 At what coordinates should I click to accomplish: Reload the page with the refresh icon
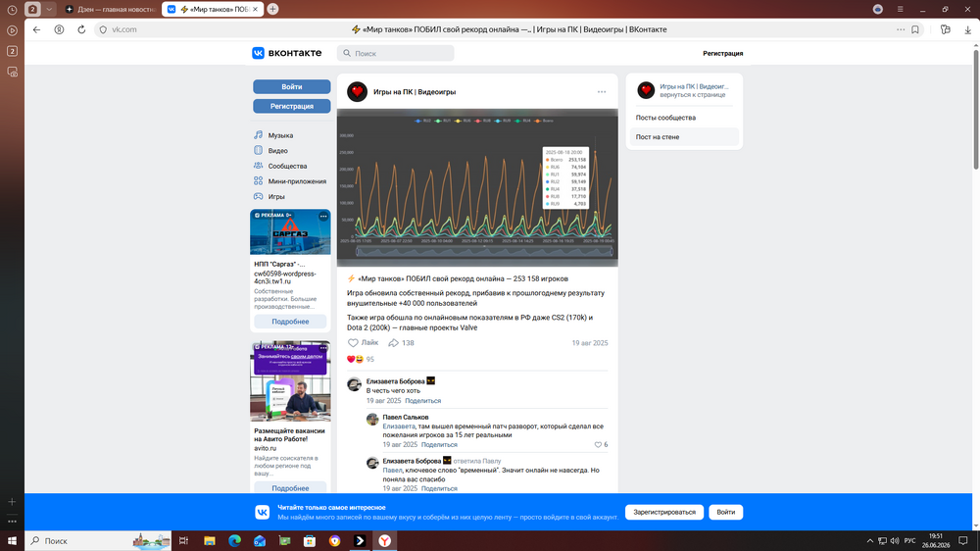[81, 29]
